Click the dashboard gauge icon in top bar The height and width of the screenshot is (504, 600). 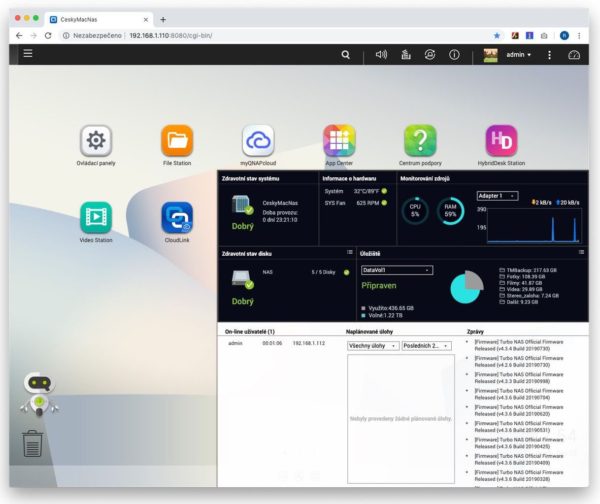pyautogui.click(x=574, y=55)
